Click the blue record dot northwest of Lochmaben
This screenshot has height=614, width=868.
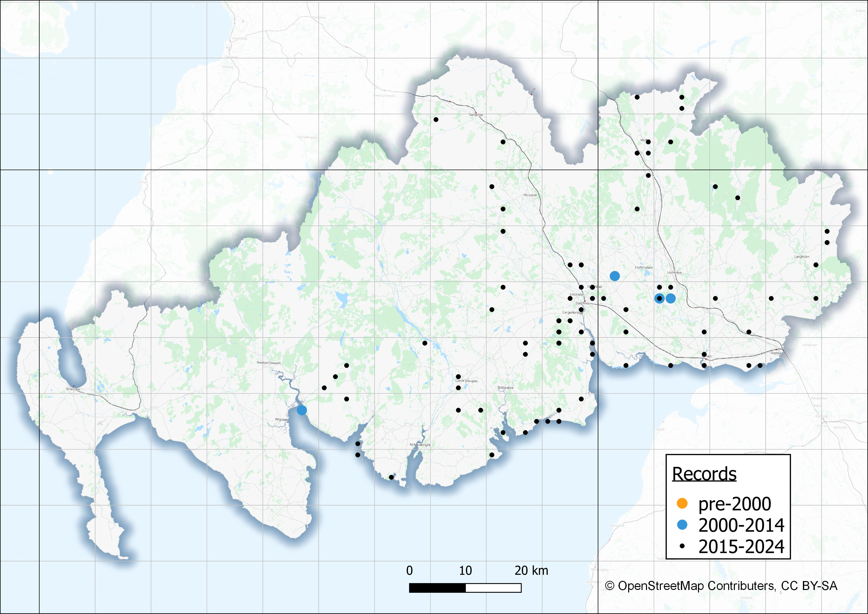(x=615, y=276)
